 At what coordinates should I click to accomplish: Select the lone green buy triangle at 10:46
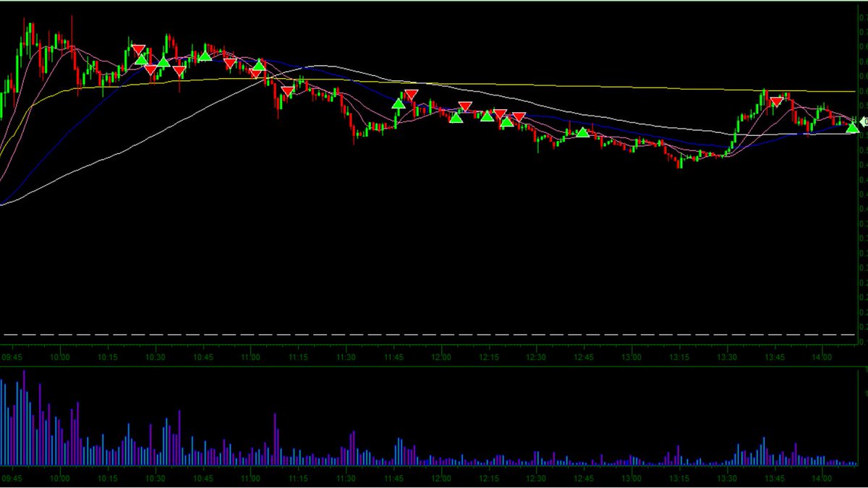pyautogui.click(x=205, y=55)
